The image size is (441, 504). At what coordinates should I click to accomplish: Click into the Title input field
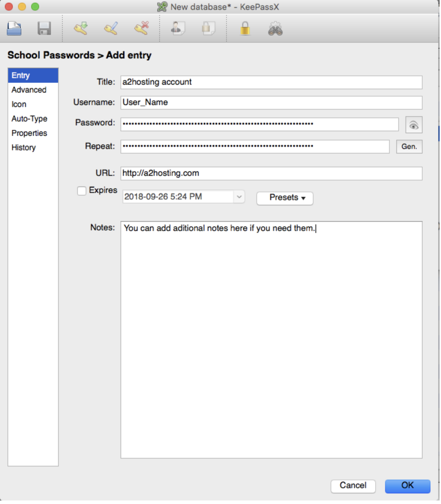coord(271,82)
